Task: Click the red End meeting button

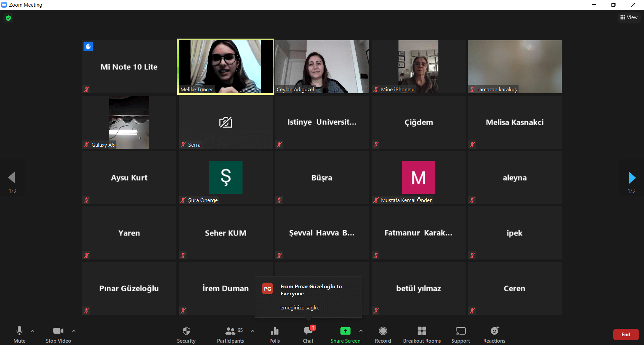Action: pos(626,335)
